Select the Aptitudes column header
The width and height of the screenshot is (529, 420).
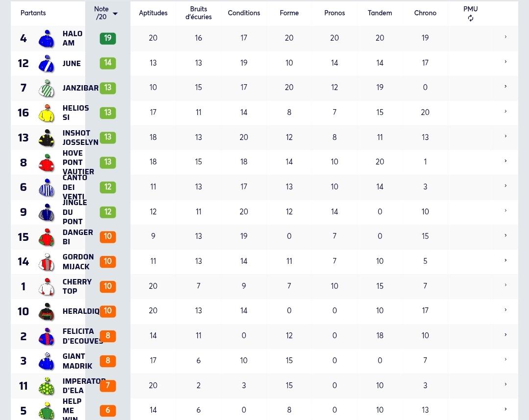coord(153,13)
